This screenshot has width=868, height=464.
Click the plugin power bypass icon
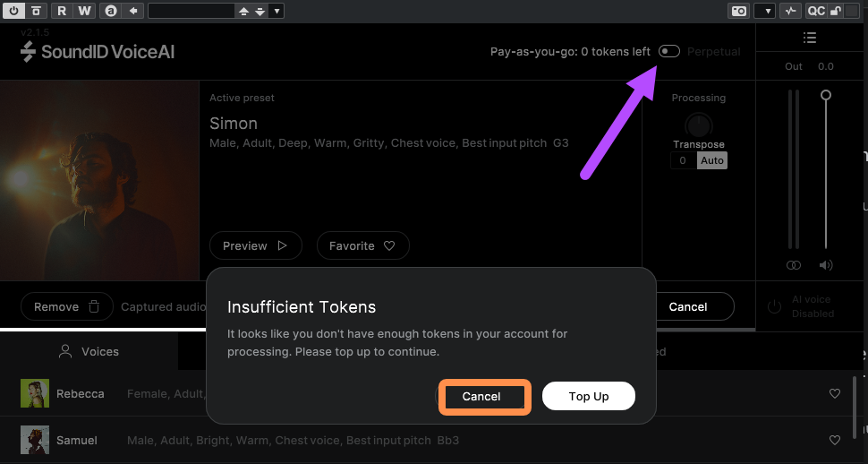[13, 11]
